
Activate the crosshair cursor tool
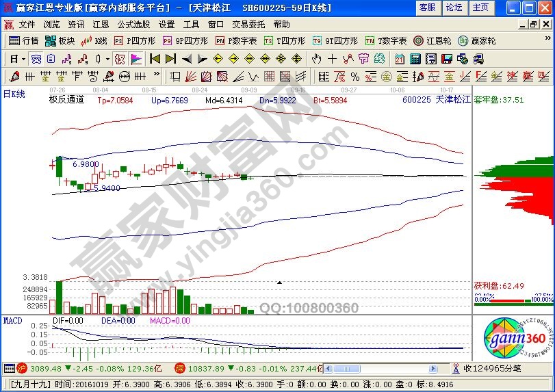[x=333, y=59]
